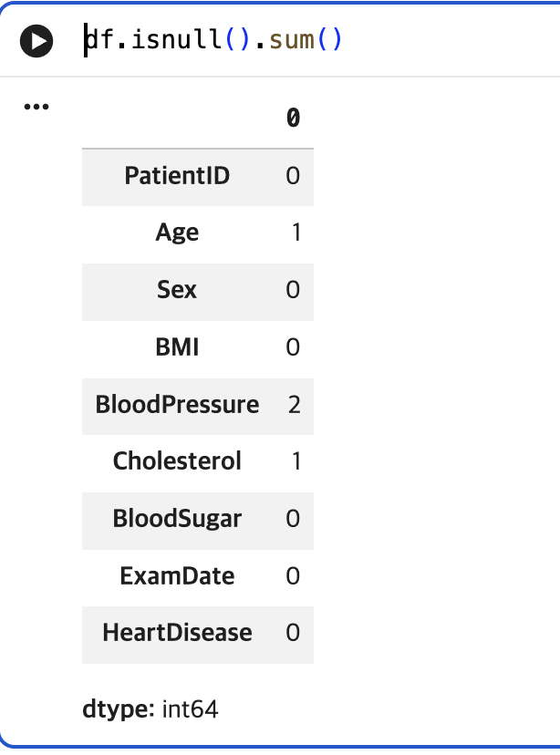Click the sum method in the code
The image size is (560, 755).
click(292, 39)
